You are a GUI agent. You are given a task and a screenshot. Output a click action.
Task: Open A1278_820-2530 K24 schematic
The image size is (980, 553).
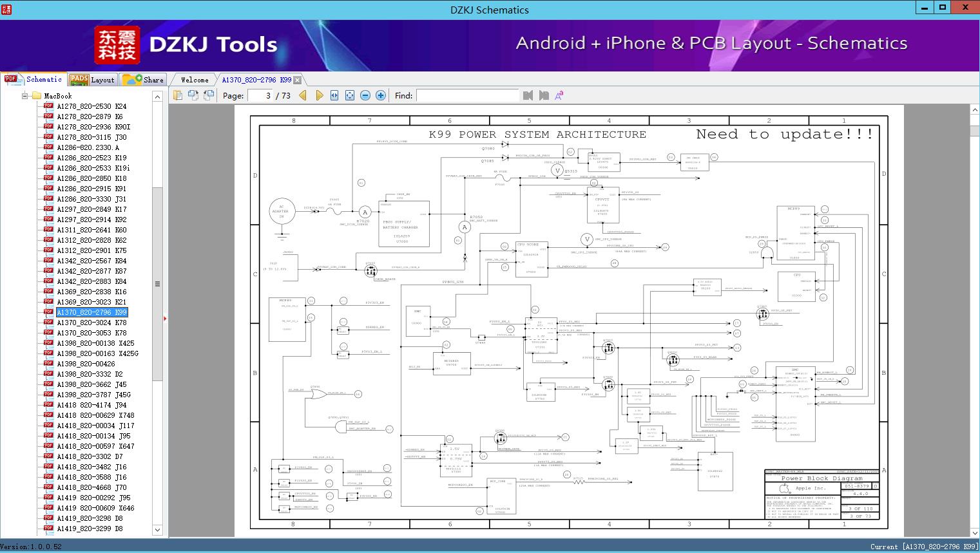pyautogui.click(x=91, y=106)
